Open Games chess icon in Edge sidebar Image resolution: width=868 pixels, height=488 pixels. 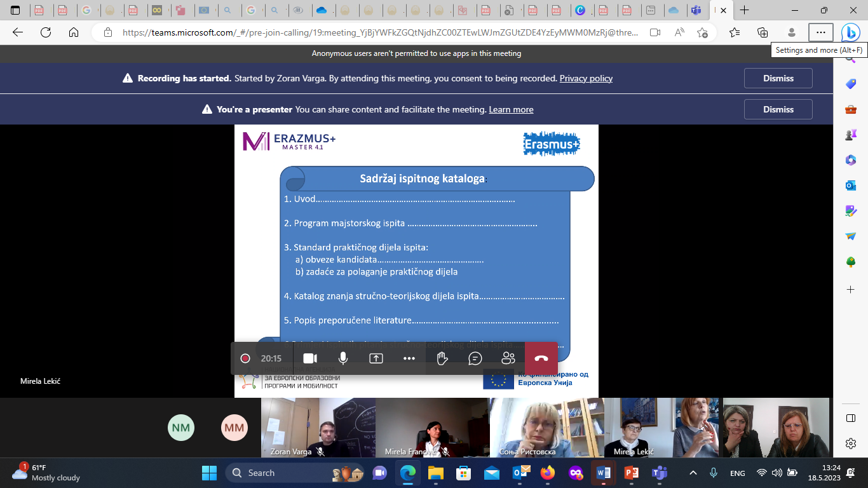point(851,135)
